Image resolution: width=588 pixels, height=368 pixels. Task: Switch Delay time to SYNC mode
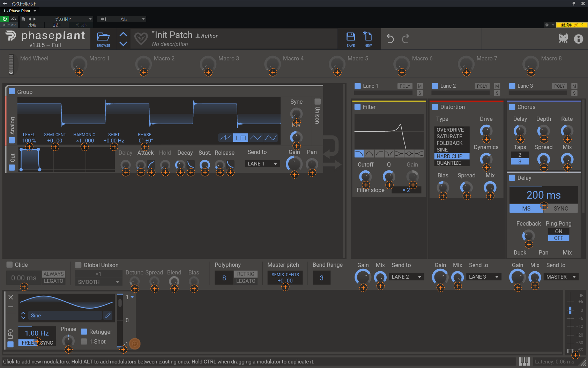coord(561,208)
